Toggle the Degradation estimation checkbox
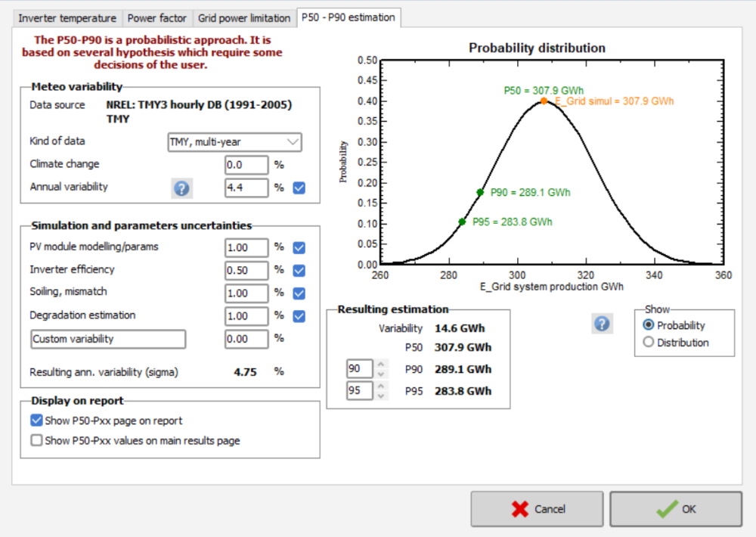 point(298,315)
